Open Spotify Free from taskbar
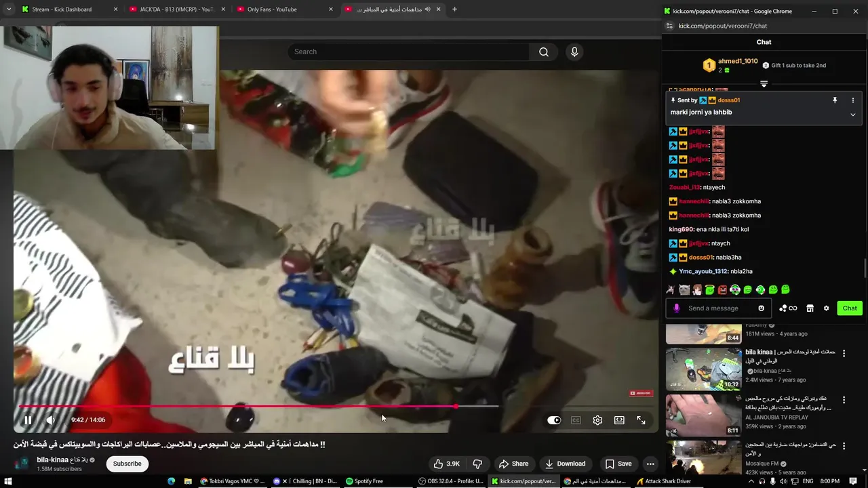Image resolution: width=868 pixels, height=488 pixels. (x=365, y=481)
